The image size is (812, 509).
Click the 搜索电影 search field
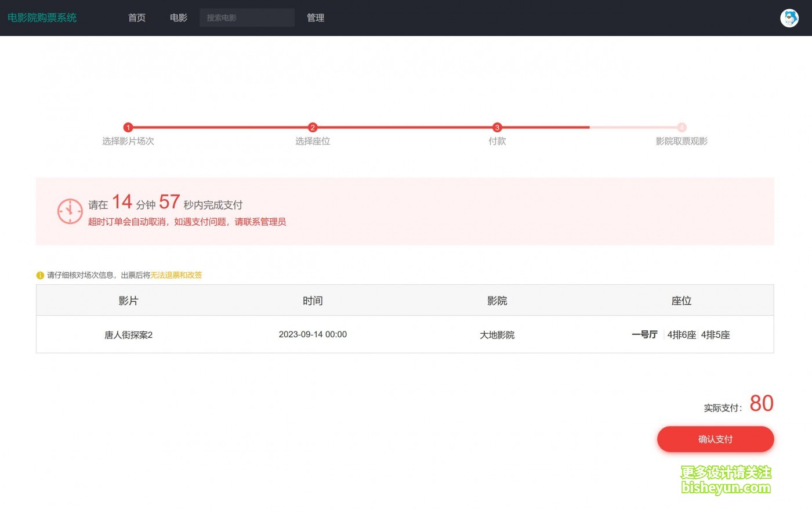point(247,18)
